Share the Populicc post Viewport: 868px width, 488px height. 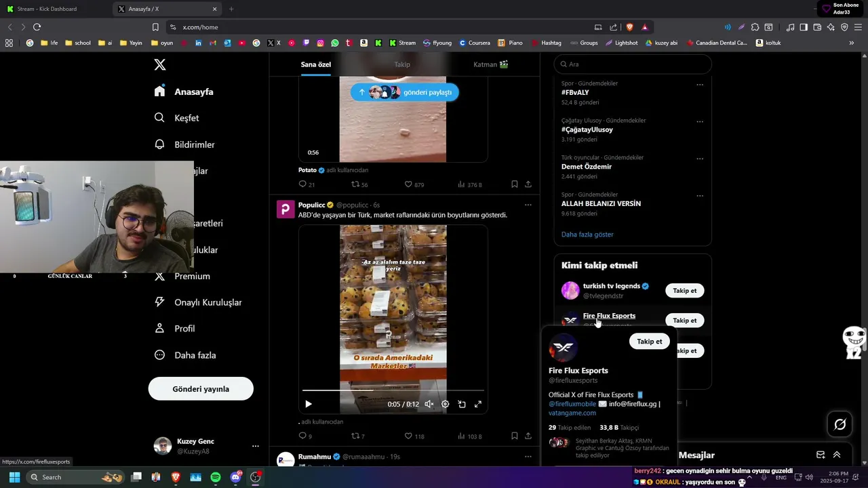[528, 436]
